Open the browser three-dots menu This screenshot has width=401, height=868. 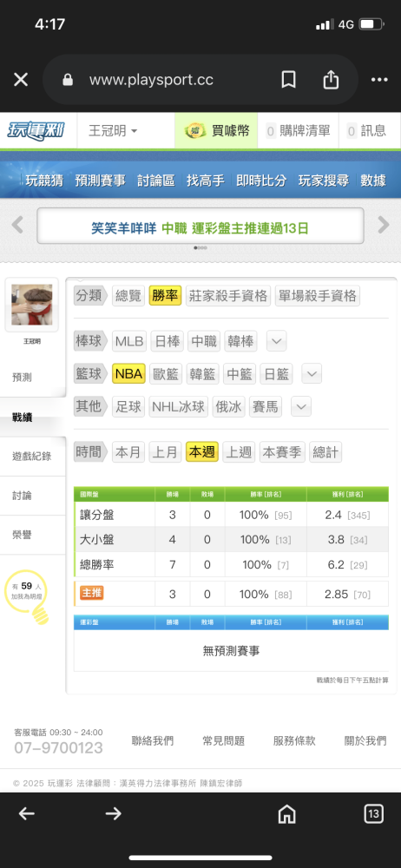point(379,80)
